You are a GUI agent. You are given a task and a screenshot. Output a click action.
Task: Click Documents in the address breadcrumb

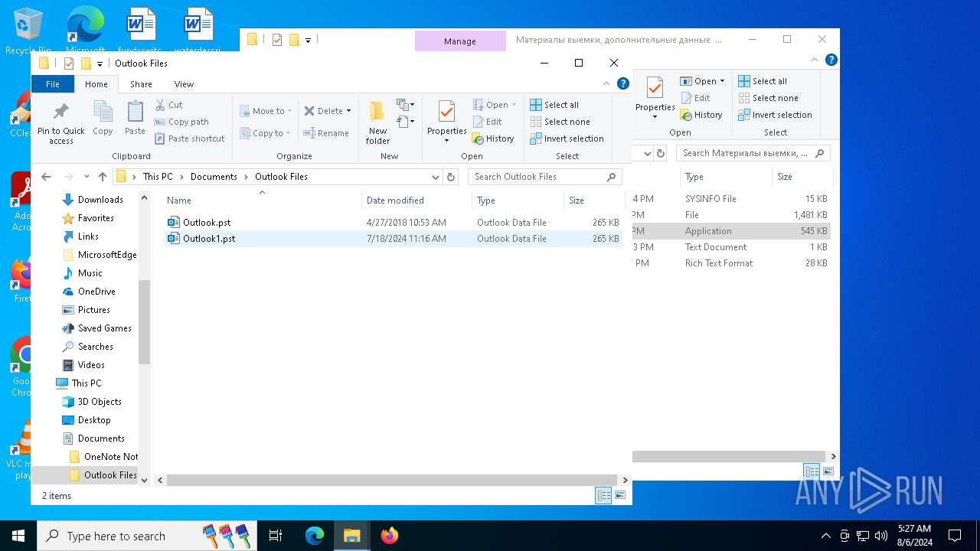214,177
